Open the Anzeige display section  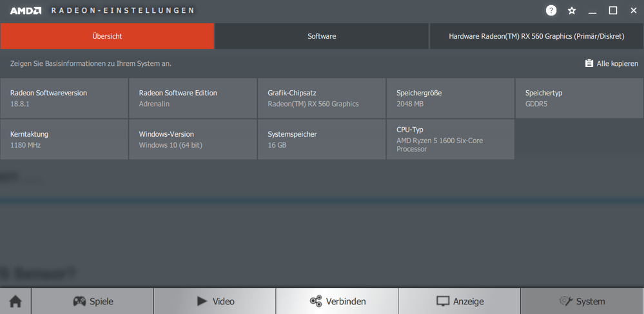[459, 301]
